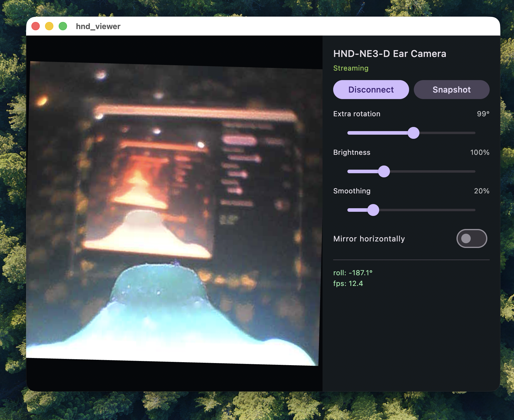The width and height of the screenshot is (514, 420).
Task: Click the Extra rotation label
Action: pyautogui.click(x=357, y=114)
